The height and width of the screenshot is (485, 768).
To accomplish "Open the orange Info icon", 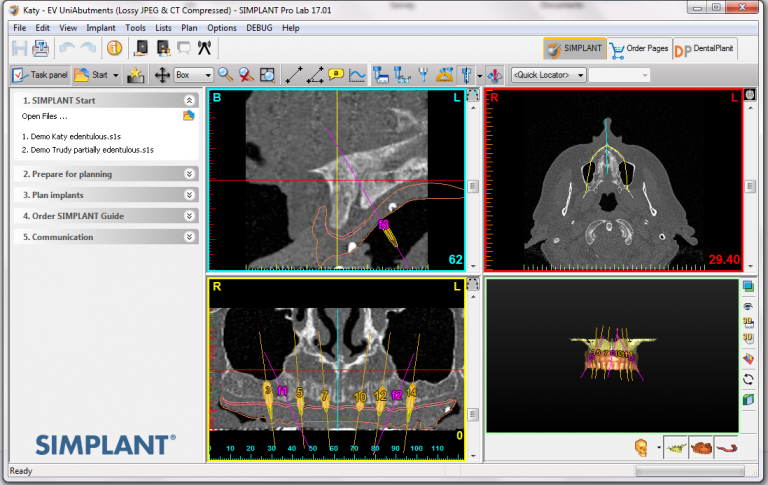I will [x=114, y=48].
